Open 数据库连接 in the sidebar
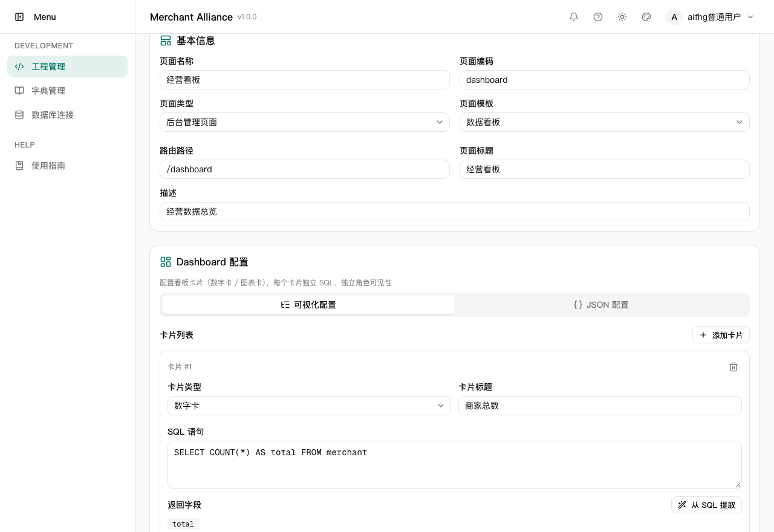This screenshot has height=532, width=774. (x=67, y=115)
